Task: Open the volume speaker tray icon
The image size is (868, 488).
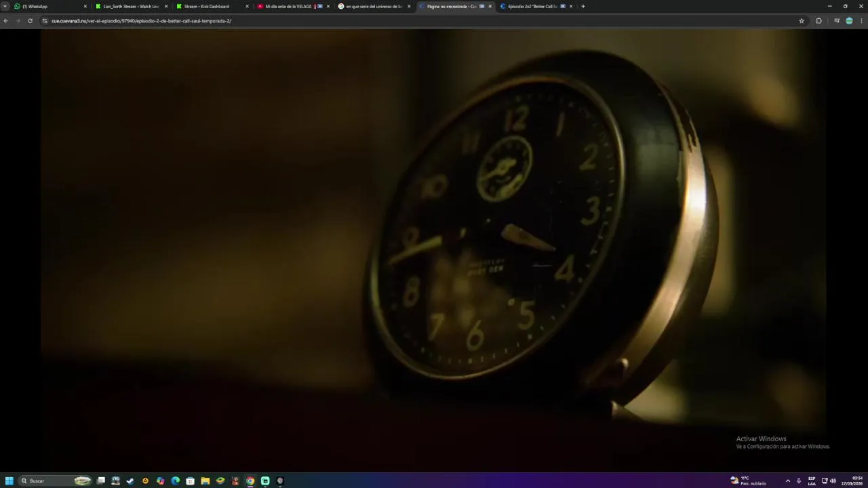Action: tap(833, 481)
